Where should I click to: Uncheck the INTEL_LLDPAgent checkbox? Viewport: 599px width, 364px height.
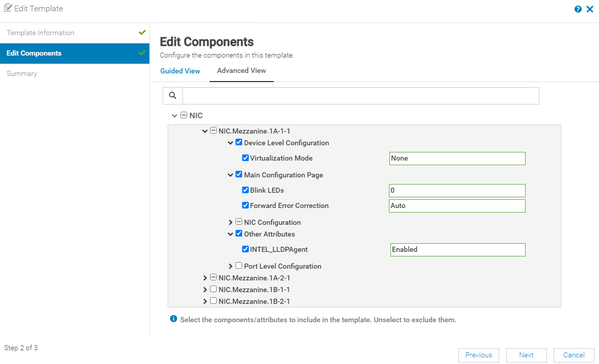click(245, 249)
